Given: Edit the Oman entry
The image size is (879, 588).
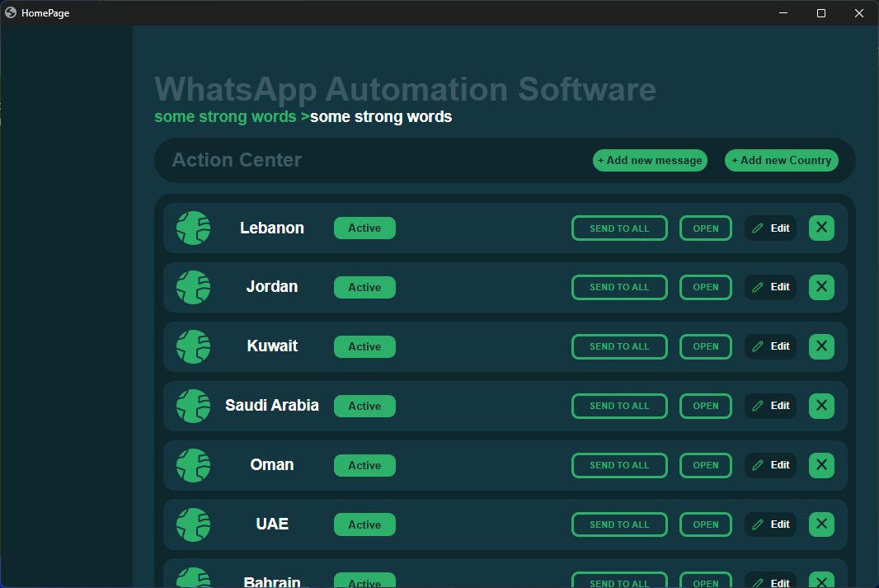Looking at the screenshot, I should [x=770, y=465].
